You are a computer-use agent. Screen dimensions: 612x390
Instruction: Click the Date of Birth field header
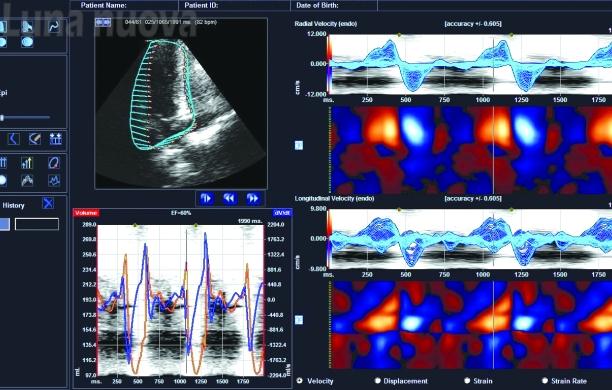(x=317, y=5)
